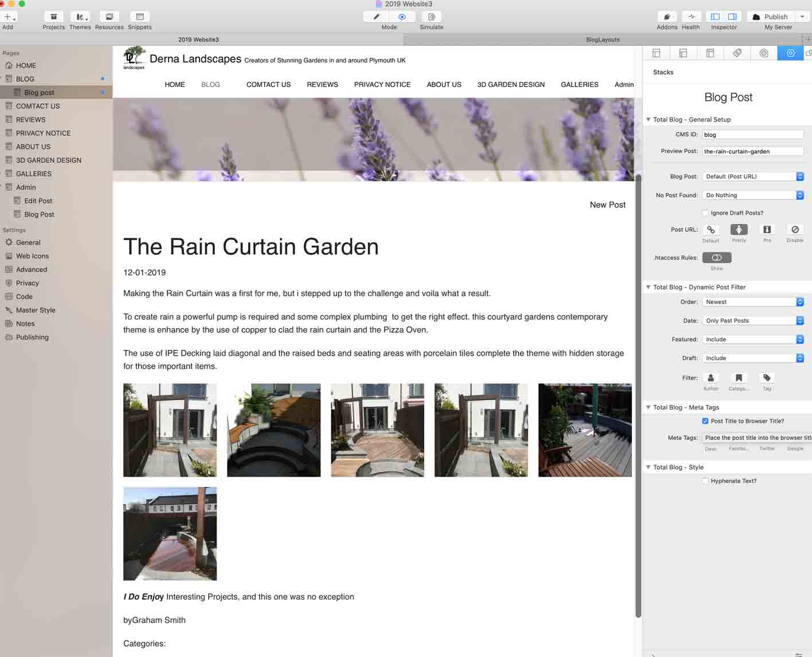Viewport: 812px width, 657px height.
Task: Collapse Total Blog Dynamic Post Filter section
Action: (648, 287)
